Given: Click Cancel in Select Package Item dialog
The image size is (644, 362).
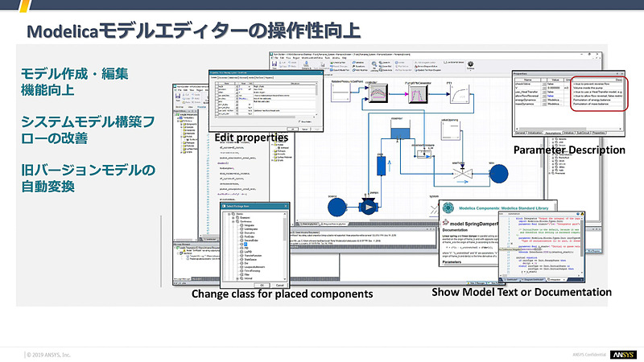Looking at the screenshot, I should coord(279,286).
